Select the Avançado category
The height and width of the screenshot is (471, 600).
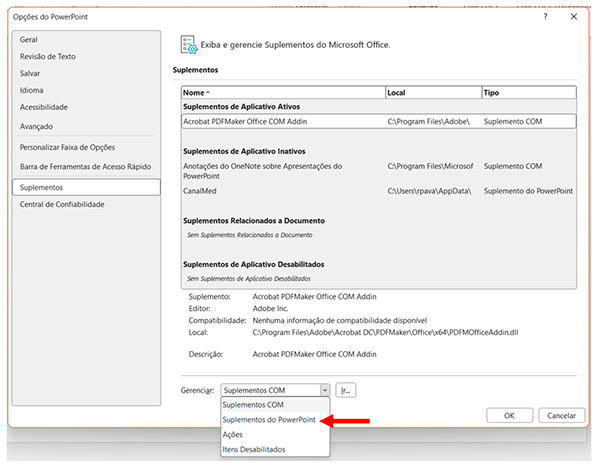click(x=36, y=127)
